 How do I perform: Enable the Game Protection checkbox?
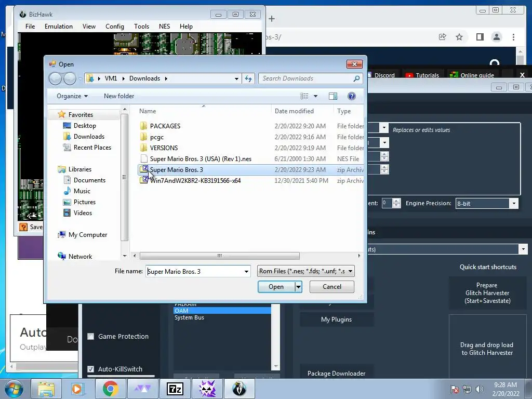pyautogui.click(x=90, y=337)
